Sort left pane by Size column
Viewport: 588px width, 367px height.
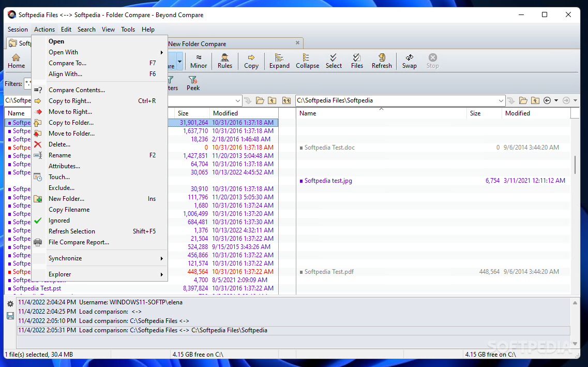tap(192, 113)
